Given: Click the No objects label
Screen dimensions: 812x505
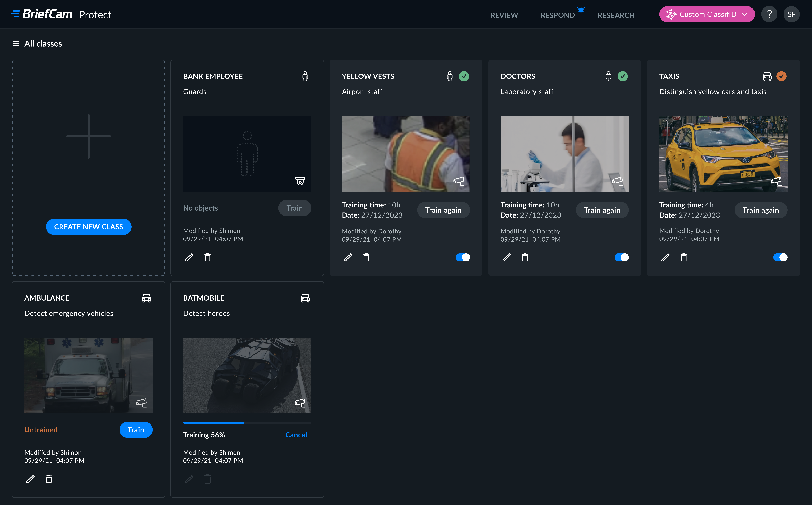Looking at the screenshot, I should click(x=200, y=208).
